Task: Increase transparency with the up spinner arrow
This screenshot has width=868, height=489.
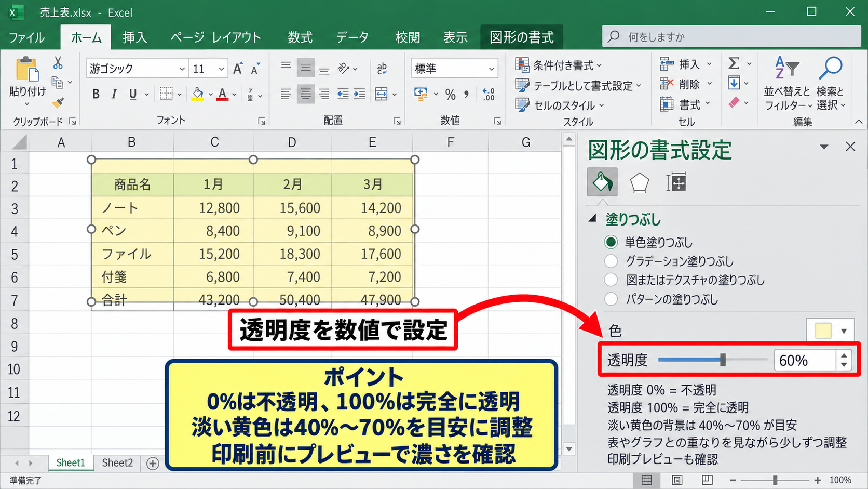Action: pos(844,355)
